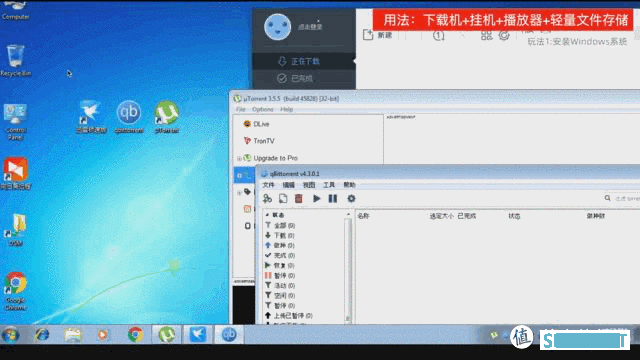The width and height of the screenshot is (640, 360).
Task: Click the circled number one icon in top toolbar
Action: [x=439, y=36]
